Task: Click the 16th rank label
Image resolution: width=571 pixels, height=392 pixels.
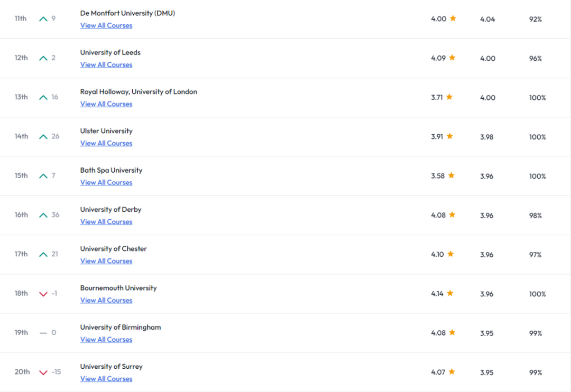Action: [x=21, y=215]
